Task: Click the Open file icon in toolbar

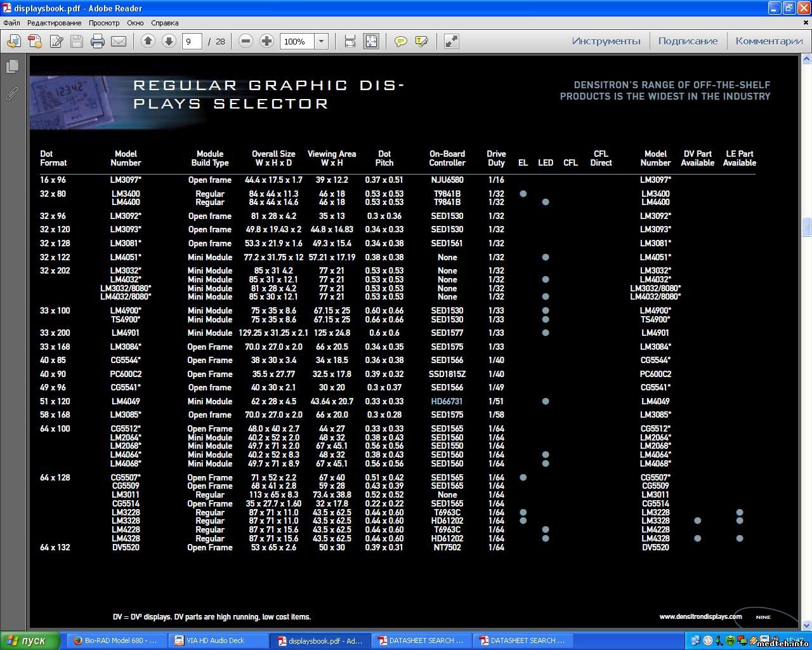Action: (x=13, y=41)
